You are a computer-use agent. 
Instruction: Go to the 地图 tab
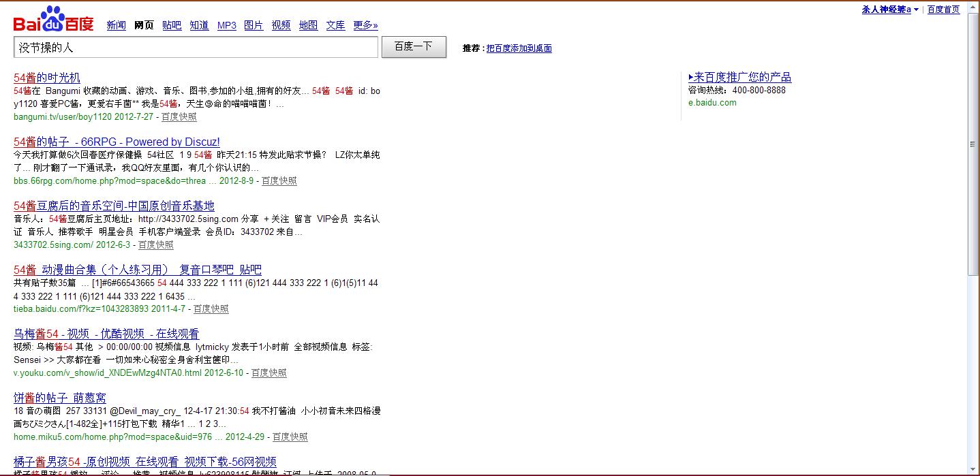tap(308, 25)
